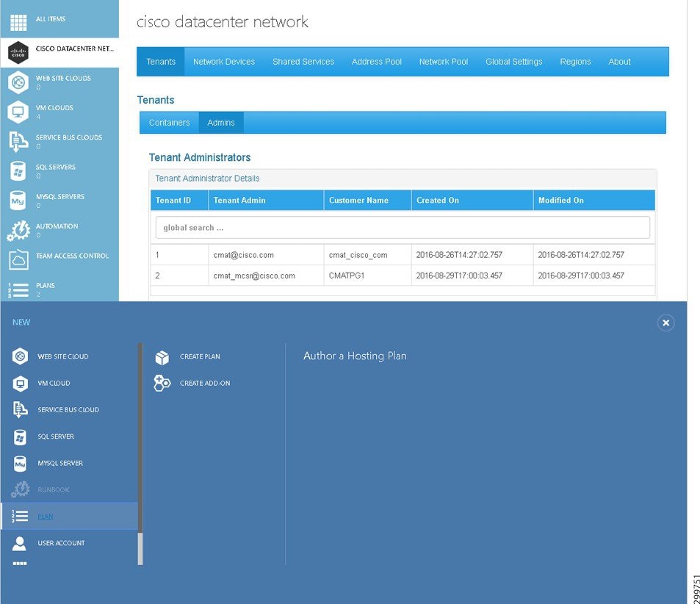Viewport: 700px width, 604px height.
Task: Choose VM Cloud icon in New panel
Action: click(x=20, y=384)
